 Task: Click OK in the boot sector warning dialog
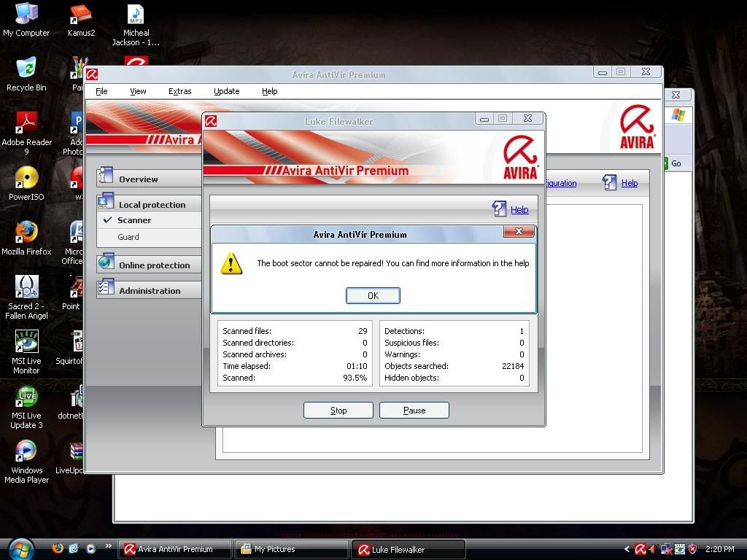coord(373,296)
